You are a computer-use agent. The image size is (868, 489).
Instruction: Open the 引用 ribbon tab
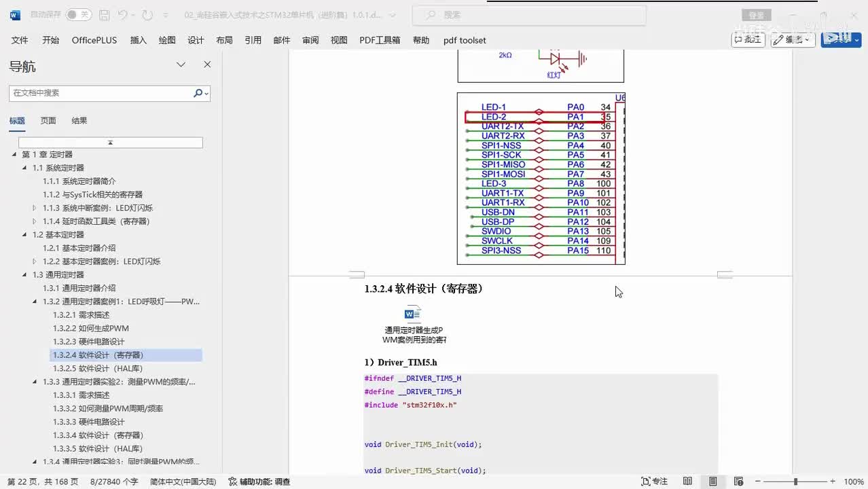pos(253,40)
